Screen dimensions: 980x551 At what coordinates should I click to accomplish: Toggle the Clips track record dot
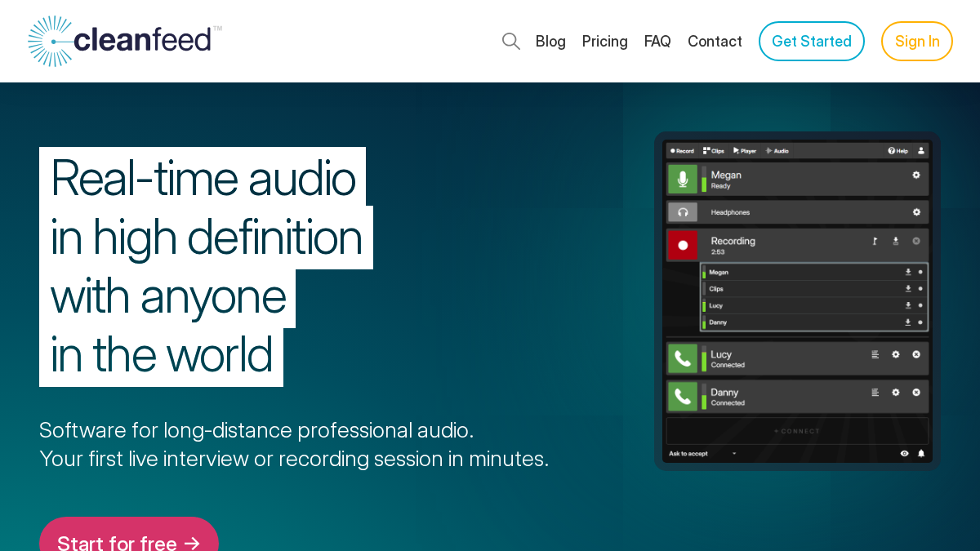[x=920, y=288]
